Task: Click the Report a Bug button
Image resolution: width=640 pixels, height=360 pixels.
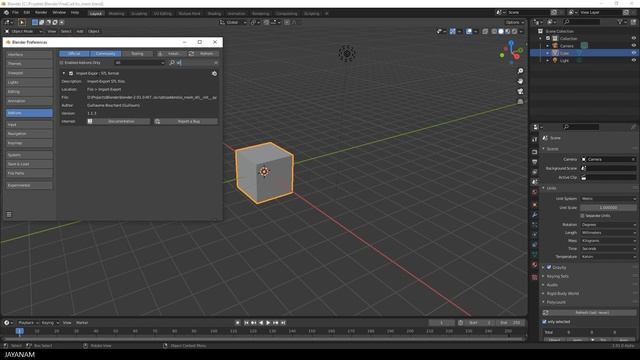Action: [186, 122]
